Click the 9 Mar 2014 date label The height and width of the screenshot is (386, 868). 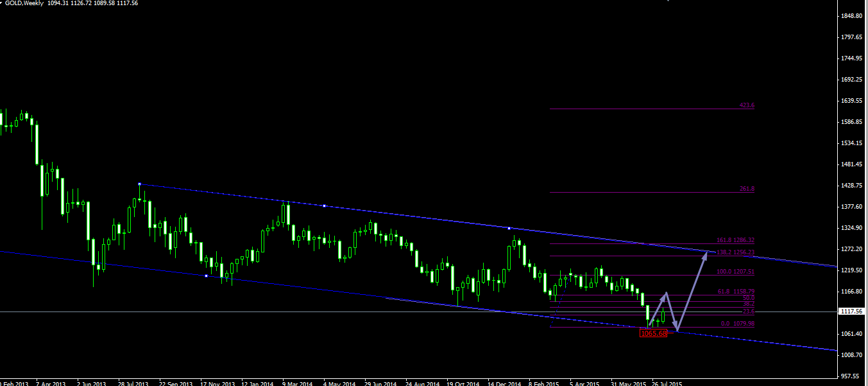[298, 383]
